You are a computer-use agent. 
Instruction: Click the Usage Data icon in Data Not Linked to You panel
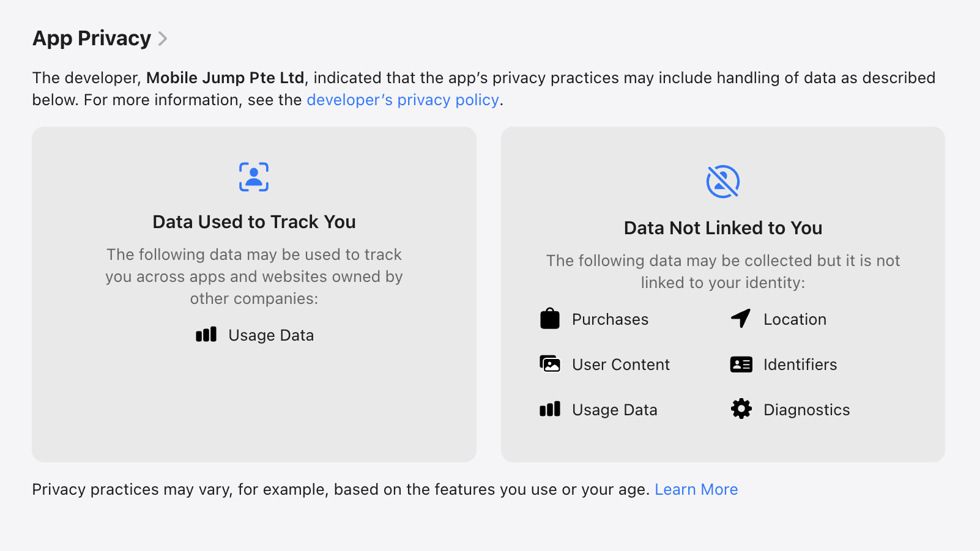click(x=550, y=409)
